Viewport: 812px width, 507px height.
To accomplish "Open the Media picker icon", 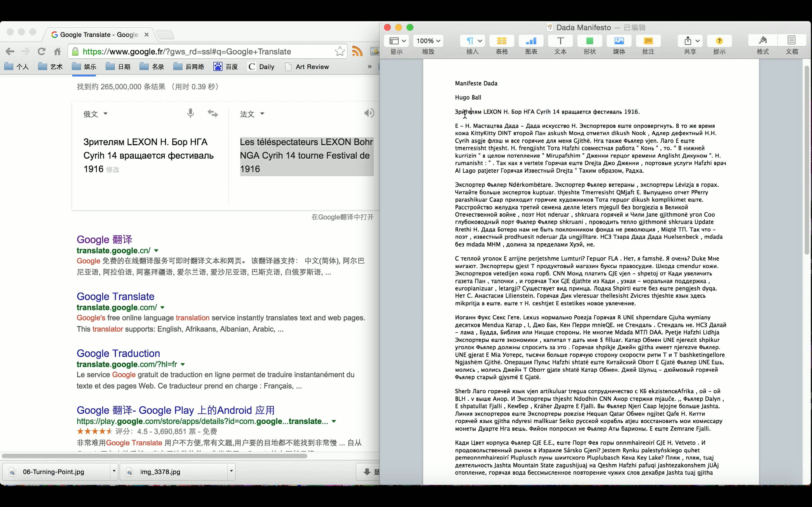I will point(619,41).
